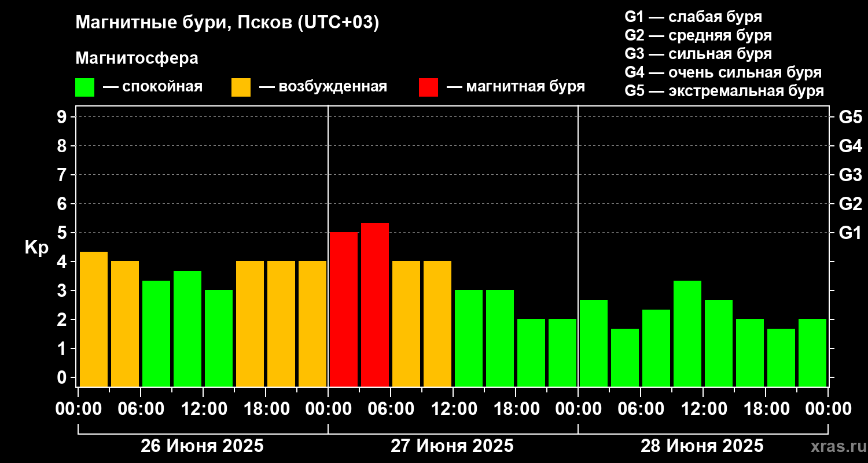The height and width of the screenshot is (463, 868).
Task: Click the '9' value on Kp axis
Action: click(63, 117)
